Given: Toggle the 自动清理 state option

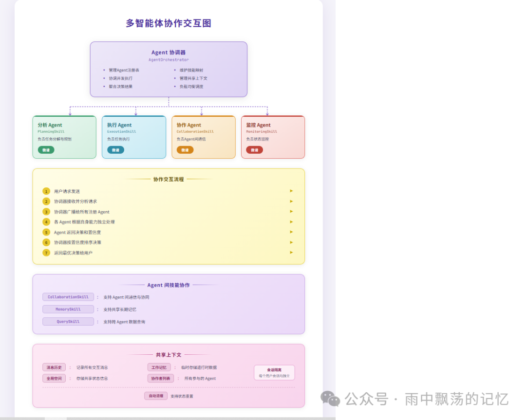Looking at the screenshot, I should (x=156, y=396).
